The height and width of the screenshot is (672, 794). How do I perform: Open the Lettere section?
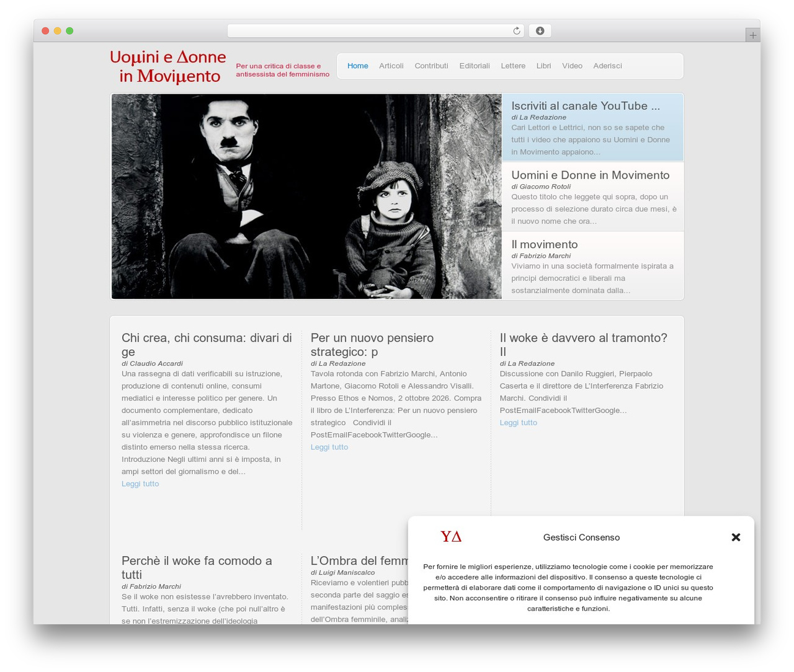(x=513, y=66)
